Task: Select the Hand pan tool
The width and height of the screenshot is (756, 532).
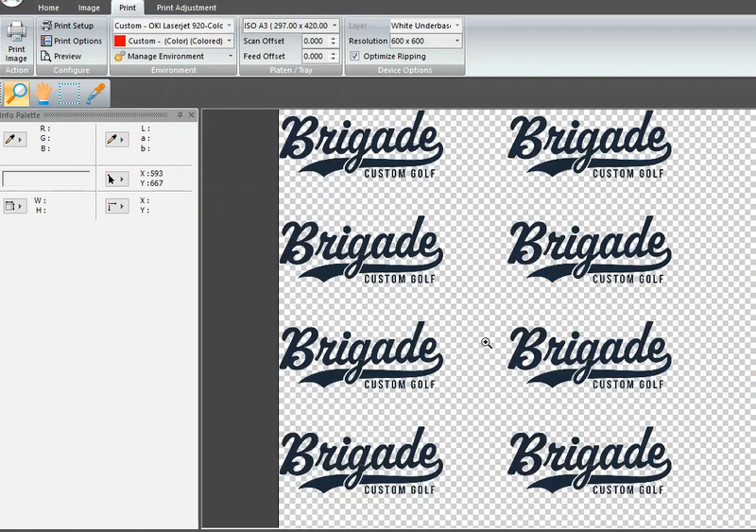Action: [43, 94]
